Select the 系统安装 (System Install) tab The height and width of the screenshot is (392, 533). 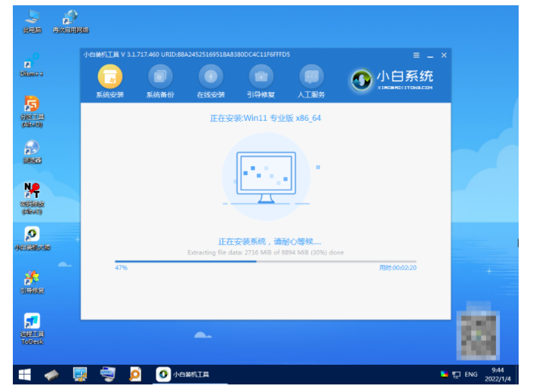click(x=109, y=82)
